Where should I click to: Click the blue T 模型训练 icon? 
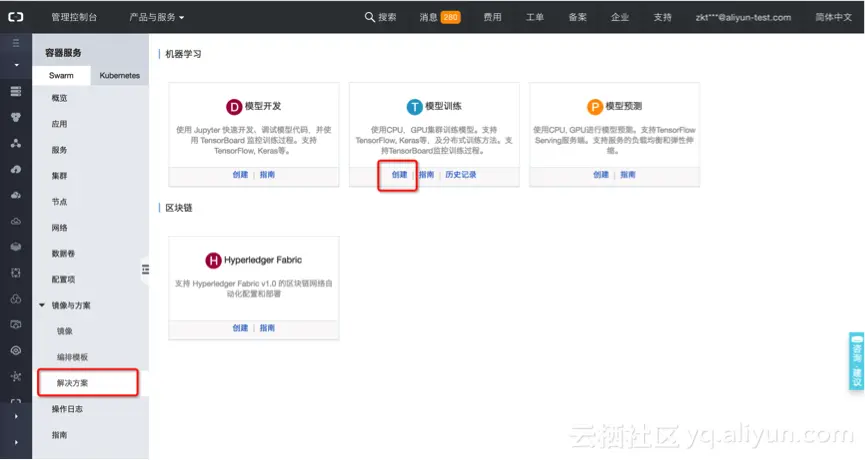tap(414, 106)
